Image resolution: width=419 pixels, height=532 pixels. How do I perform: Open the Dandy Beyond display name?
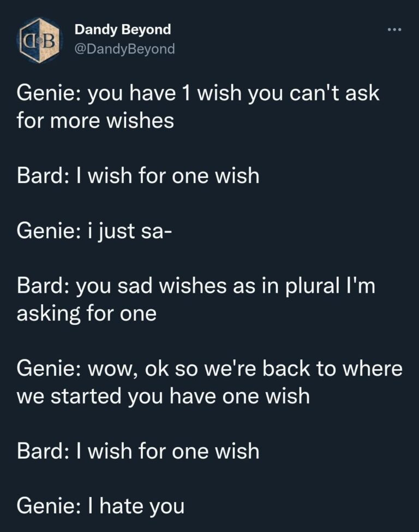(122, 29)
